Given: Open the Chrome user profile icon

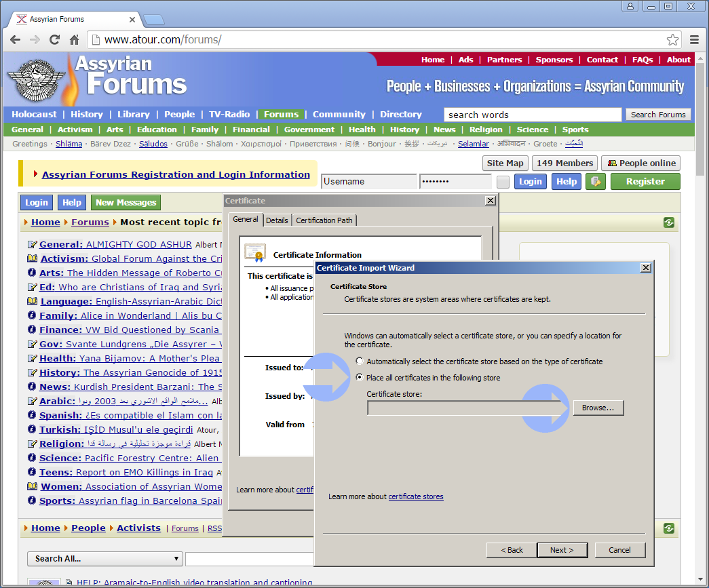Looking at the screenshot, I should [630, 6].
